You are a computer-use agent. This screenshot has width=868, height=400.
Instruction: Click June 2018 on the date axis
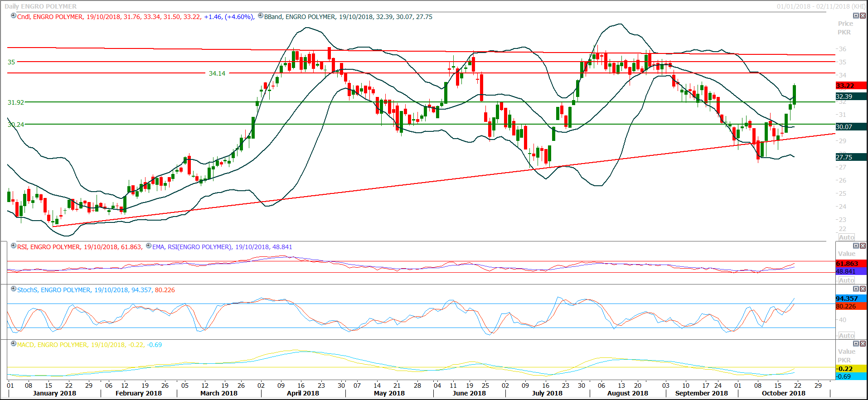point(469,393)
